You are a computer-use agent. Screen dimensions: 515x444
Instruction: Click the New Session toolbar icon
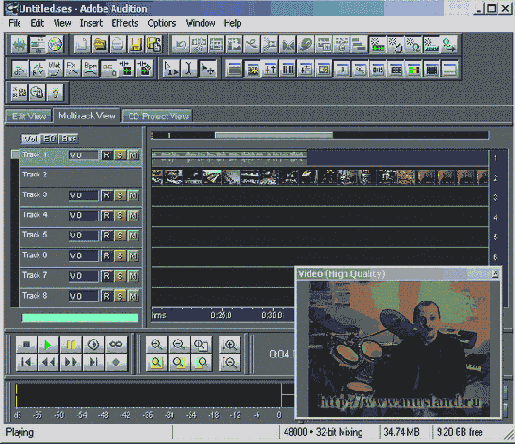[82, 44]
